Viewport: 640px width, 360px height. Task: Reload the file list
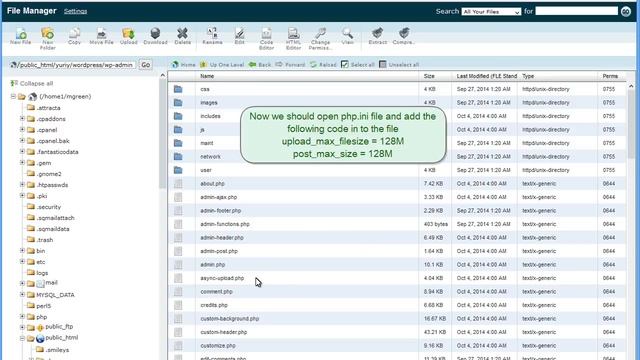[323, 64]
